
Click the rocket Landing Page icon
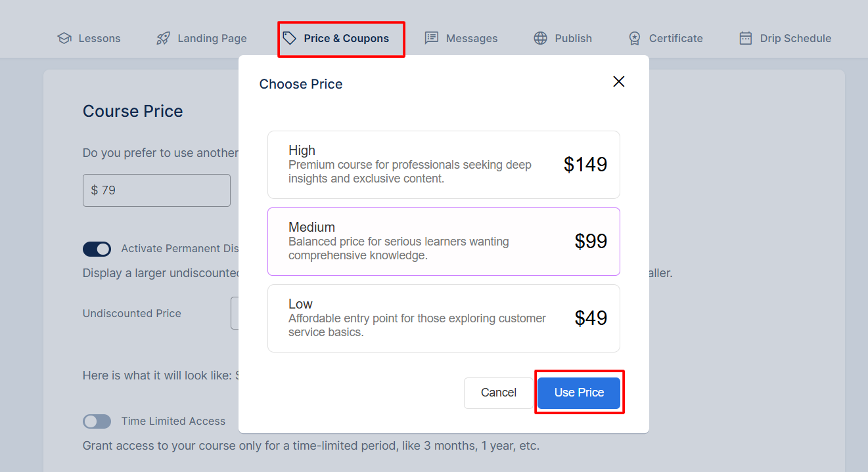click(163, 38)
